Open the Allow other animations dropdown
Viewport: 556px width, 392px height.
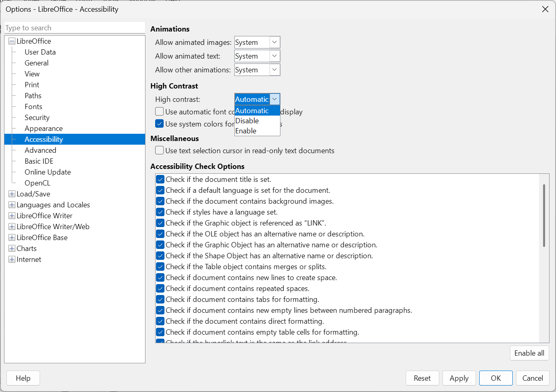274,70
